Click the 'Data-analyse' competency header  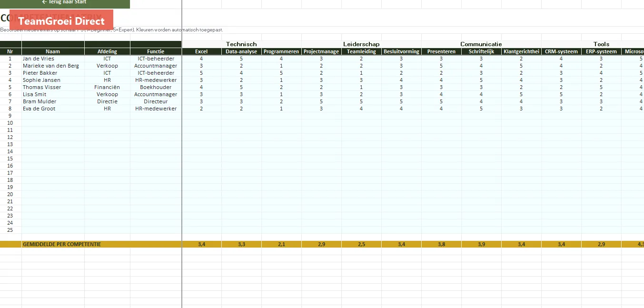coord(241,51)
